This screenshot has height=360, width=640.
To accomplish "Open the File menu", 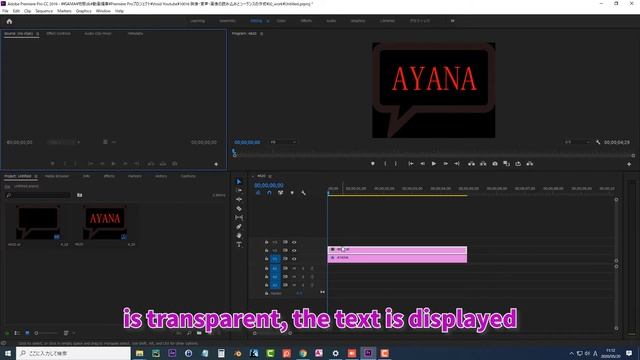I will point(5,11).
